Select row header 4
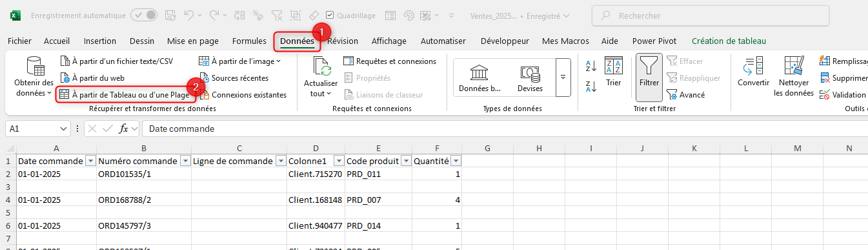Image resolution: width=868 pixels, height=250 pixels. [8, 200]
